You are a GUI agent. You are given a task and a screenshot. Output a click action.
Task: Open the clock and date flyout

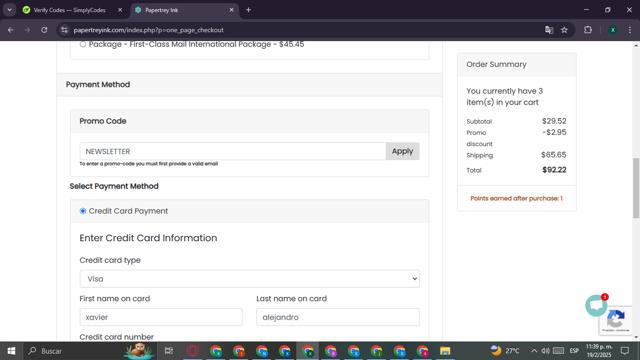point(599,351)
